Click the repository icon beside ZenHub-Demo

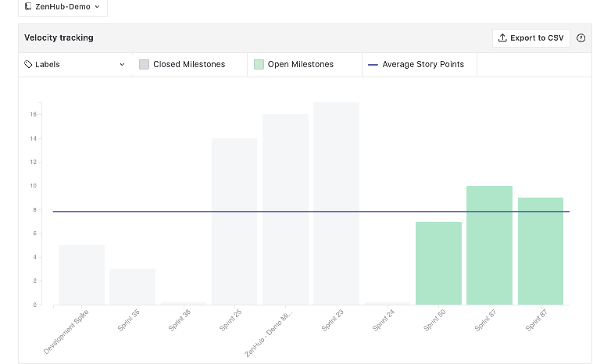(28, 7)
